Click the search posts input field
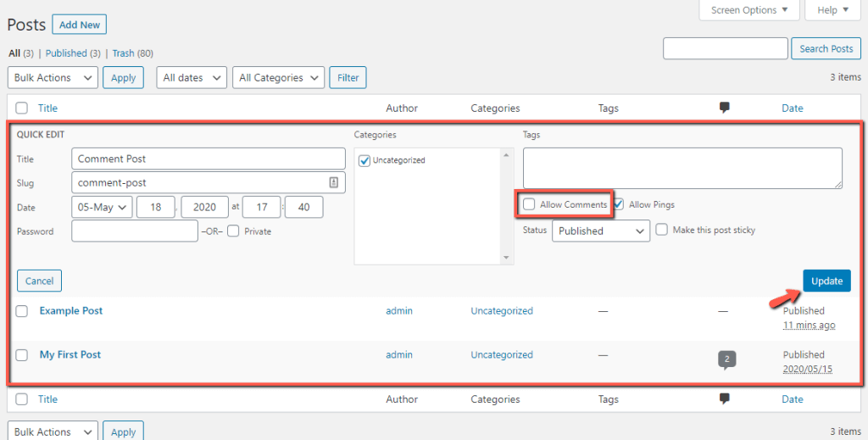Image resolution: width=868 pixels, height=440 pixels. (x=726, y=48)
